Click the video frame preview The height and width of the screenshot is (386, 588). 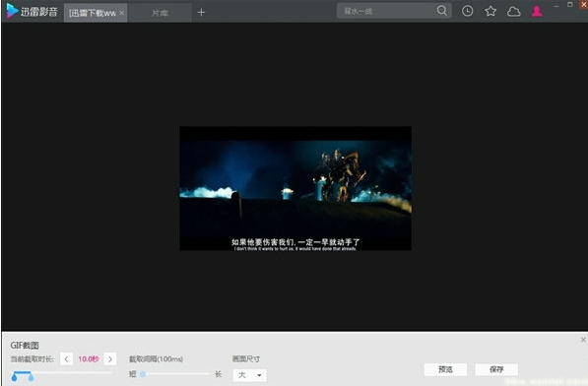[295, 188]
